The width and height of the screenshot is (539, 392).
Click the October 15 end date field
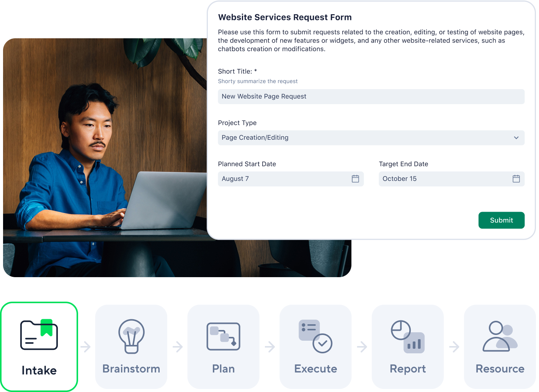[x=451, y=179]
